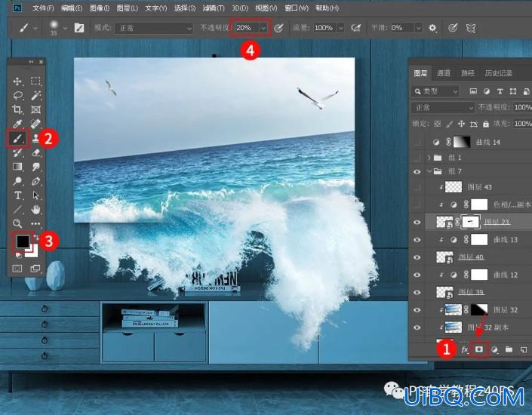The image size is (532, 415).
Task: Select the Pen tool
Action: (35, 181)
